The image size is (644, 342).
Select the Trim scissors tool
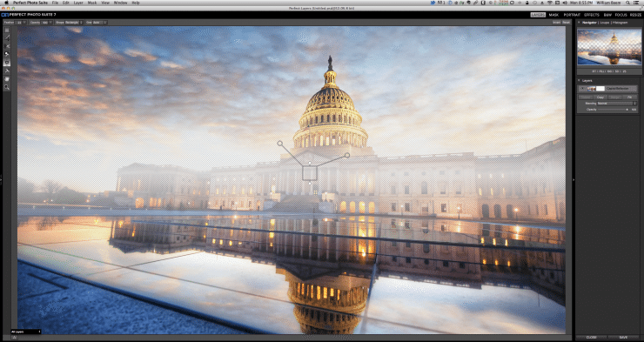[x=7, y=46]
